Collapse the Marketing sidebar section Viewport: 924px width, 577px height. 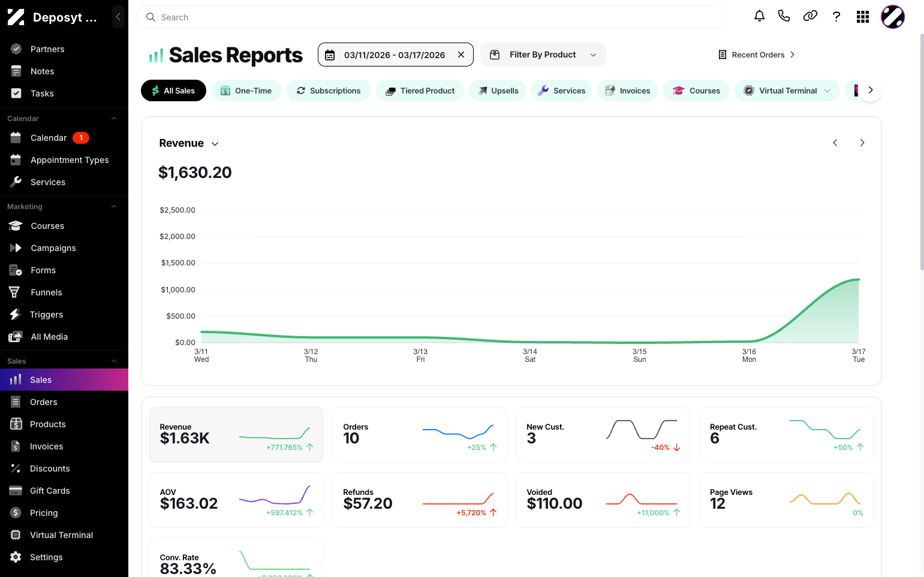click(114, 207)
